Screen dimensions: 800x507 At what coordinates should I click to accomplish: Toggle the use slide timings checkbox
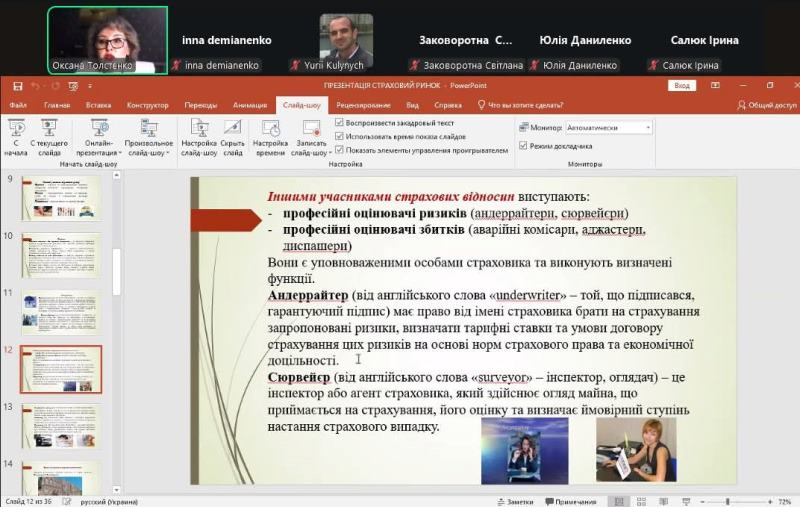(x=339, y=136)
